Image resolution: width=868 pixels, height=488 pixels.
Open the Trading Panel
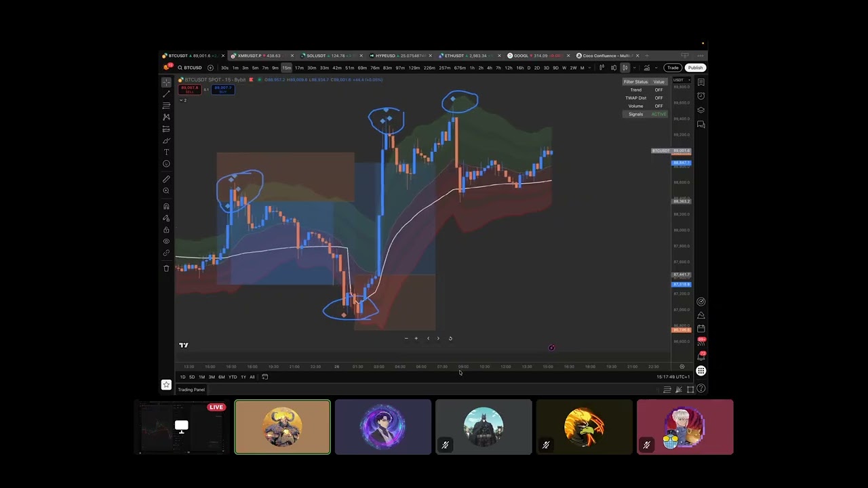191,390
